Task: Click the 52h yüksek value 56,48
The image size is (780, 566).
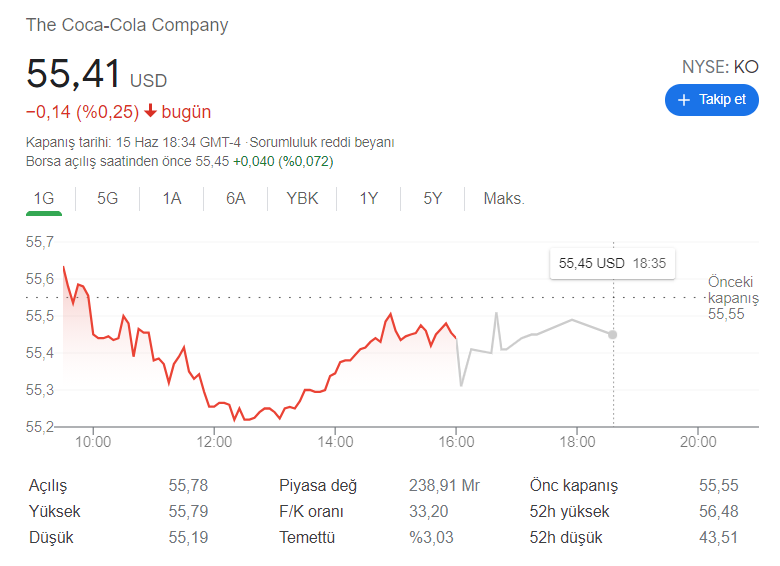Action: point(719,511)
